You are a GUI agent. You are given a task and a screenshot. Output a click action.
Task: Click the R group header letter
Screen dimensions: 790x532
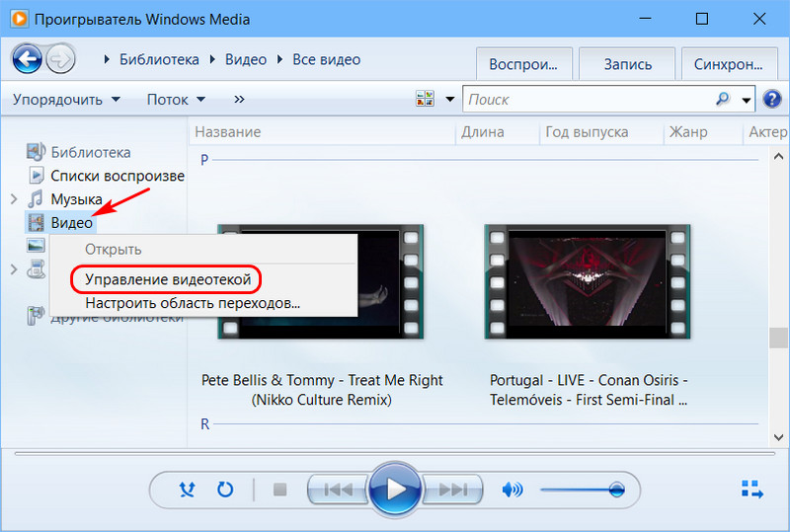pos(204,423)
